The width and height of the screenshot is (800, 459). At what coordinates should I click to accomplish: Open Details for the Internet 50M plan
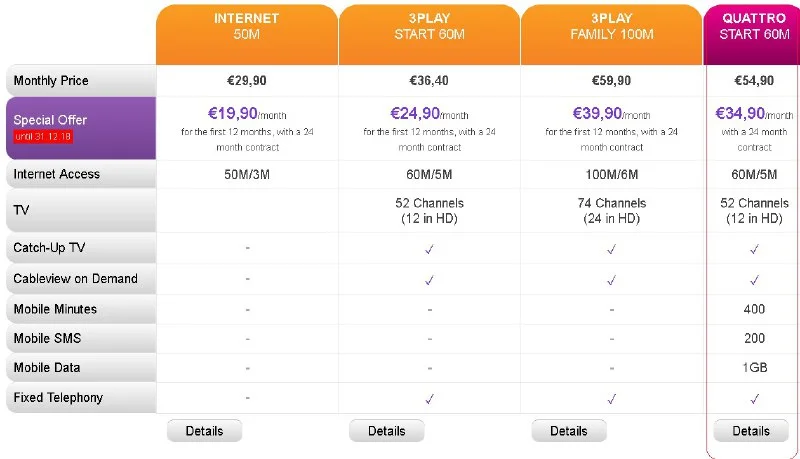[x=204, y=431]
